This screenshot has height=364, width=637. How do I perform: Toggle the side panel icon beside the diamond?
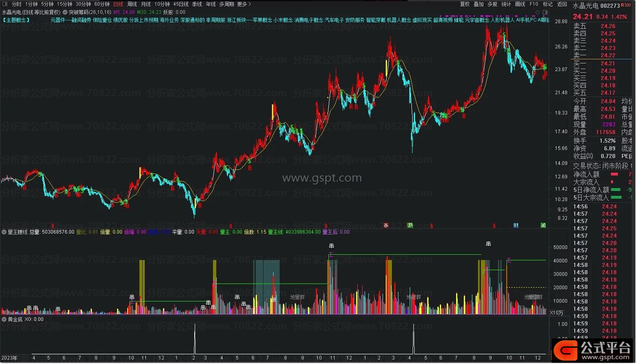(545, 12)
